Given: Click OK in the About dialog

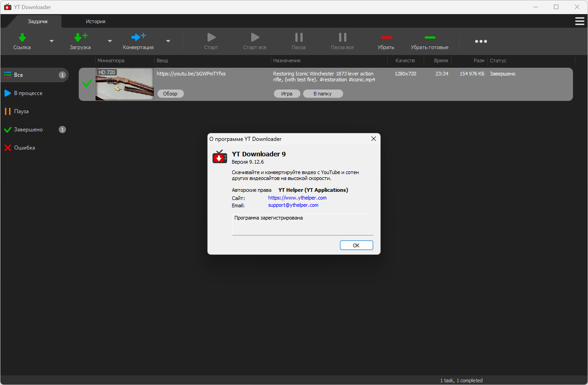Looking at the screenshot, I should point(356,245).
